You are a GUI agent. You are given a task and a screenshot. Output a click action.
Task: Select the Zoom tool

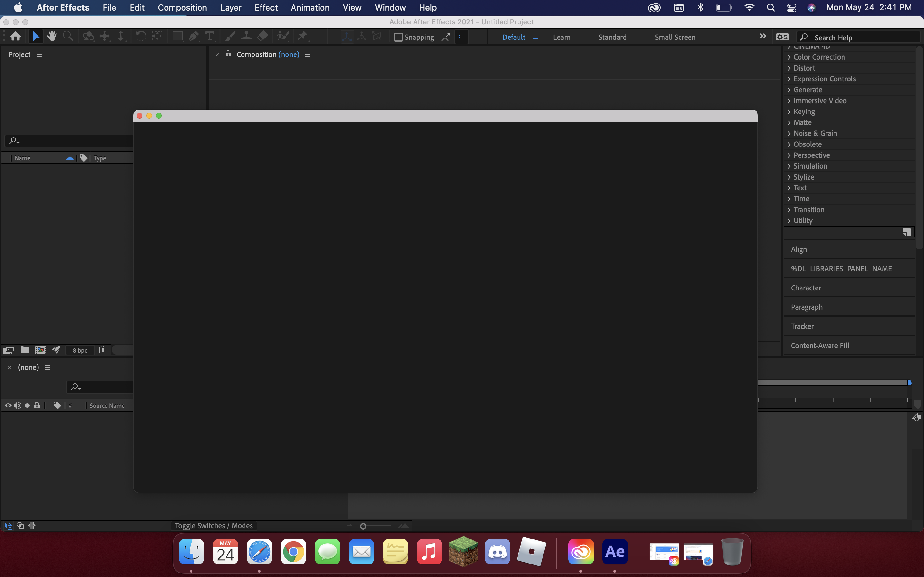68,36
